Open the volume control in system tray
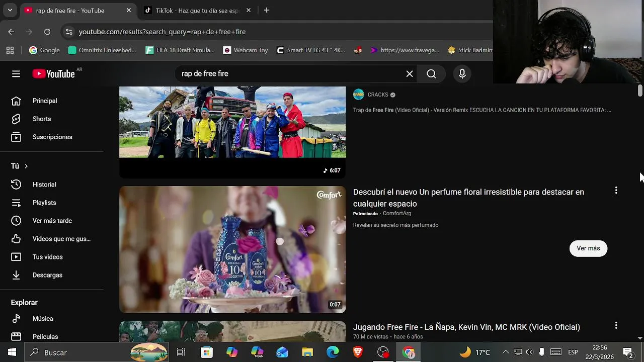 click(529, 352)
